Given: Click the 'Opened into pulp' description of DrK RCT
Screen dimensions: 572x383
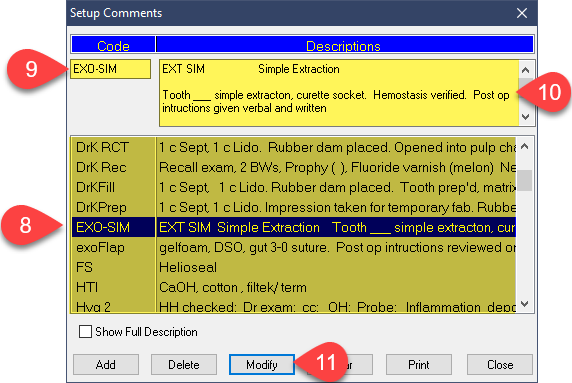Looking at the screenshot, I should [337, 147].
